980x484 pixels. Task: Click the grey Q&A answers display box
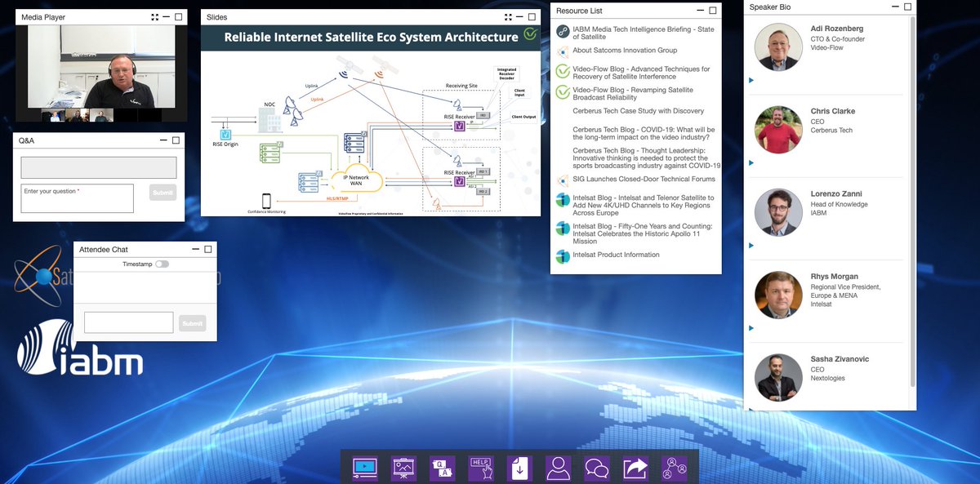click(x=98, y=167)
